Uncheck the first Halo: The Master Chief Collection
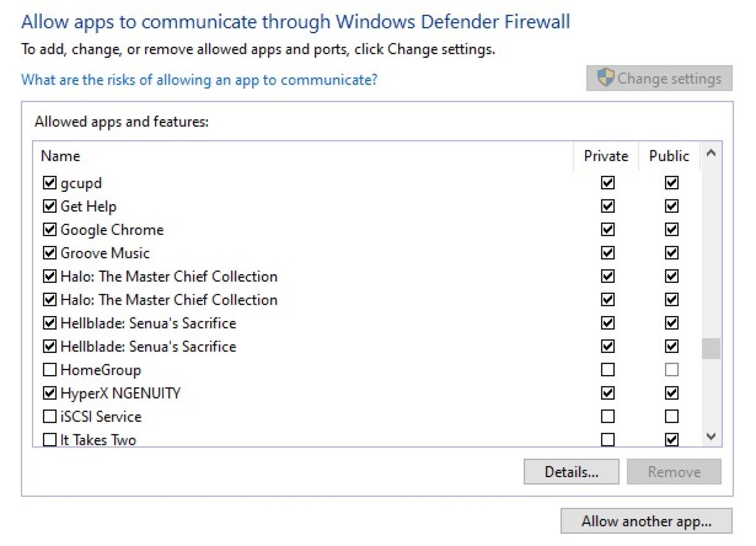The image size is (756, 546). 49,276
